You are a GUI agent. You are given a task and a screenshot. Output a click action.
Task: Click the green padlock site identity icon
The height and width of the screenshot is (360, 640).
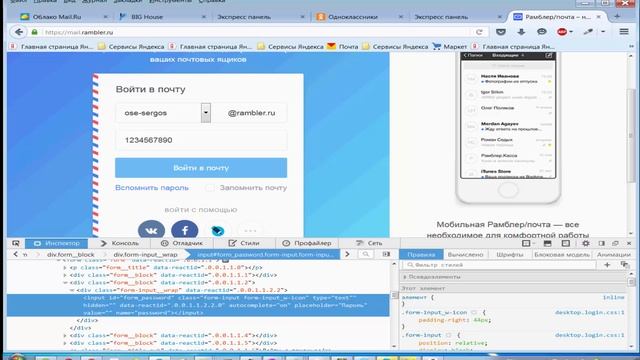(x=35, y=32)
